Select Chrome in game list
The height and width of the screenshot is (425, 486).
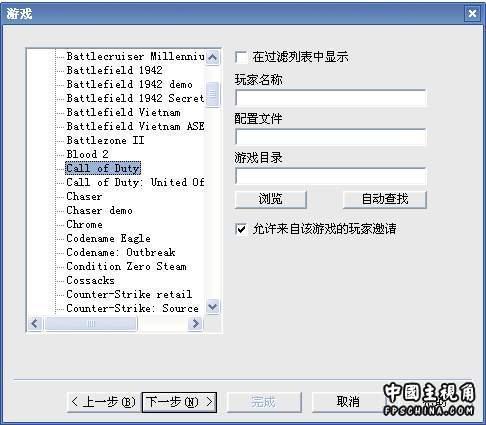coord(84,224)
